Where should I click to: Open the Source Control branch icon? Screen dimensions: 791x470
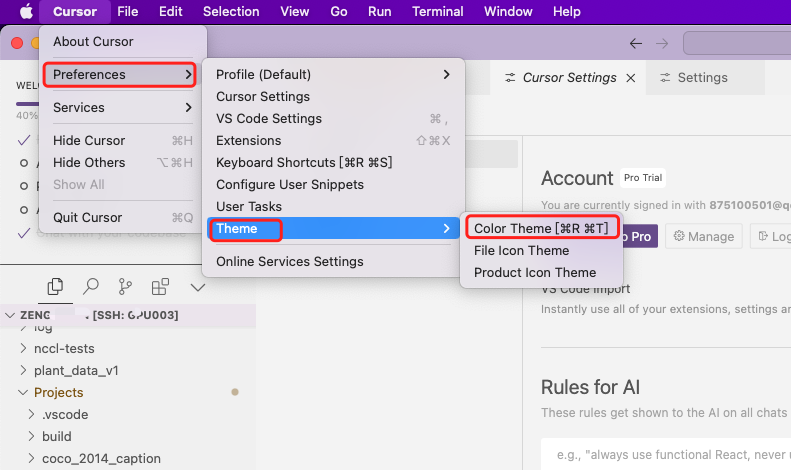pos(125,287)
